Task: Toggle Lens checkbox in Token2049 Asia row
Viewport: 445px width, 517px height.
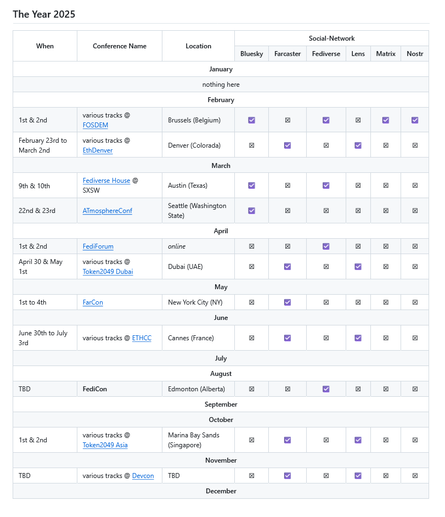Action: [x=358, y=440]
